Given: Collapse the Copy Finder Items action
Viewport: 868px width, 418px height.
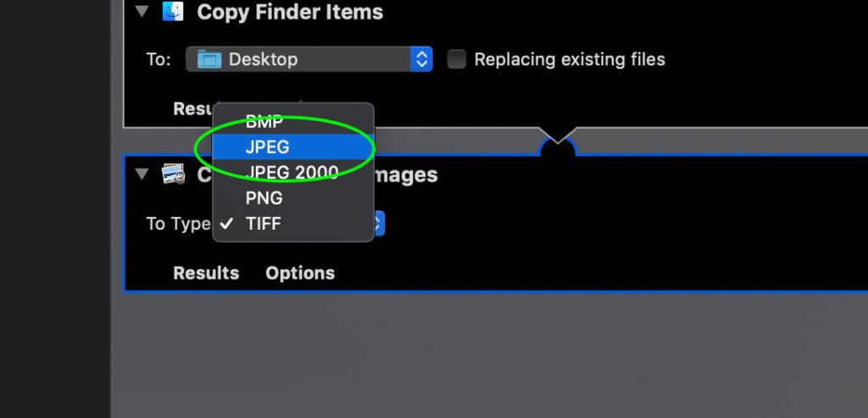Looking at the screenshot, I should pos(142,12).
